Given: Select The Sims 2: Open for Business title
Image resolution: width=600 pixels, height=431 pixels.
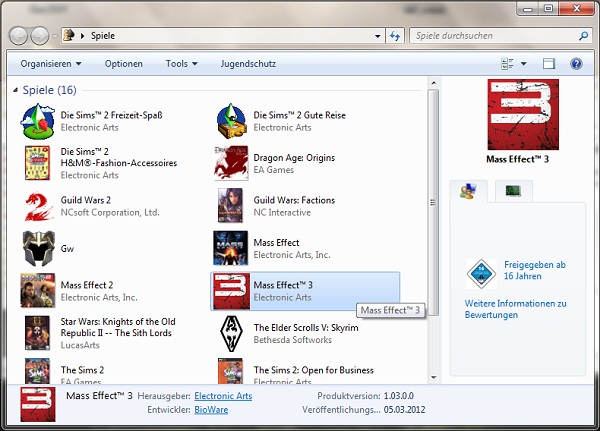Looking at the screenshot, I should click(314, 370).
